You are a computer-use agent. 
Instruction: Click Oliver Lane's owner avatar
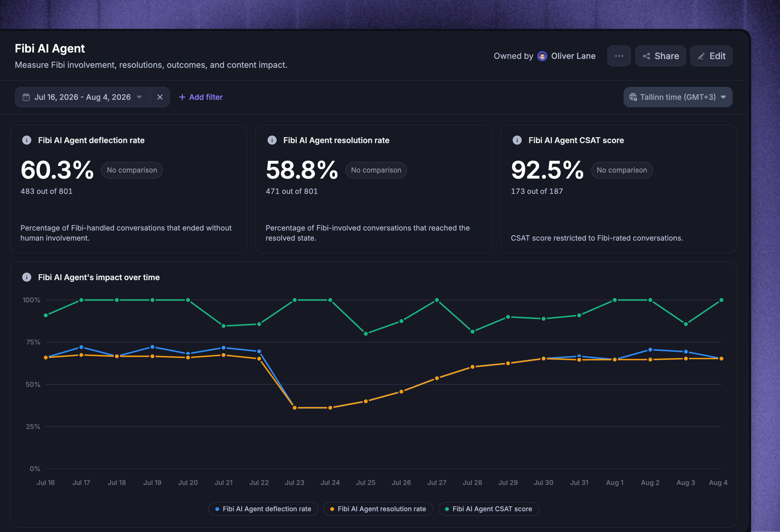[x=542, y=56]
